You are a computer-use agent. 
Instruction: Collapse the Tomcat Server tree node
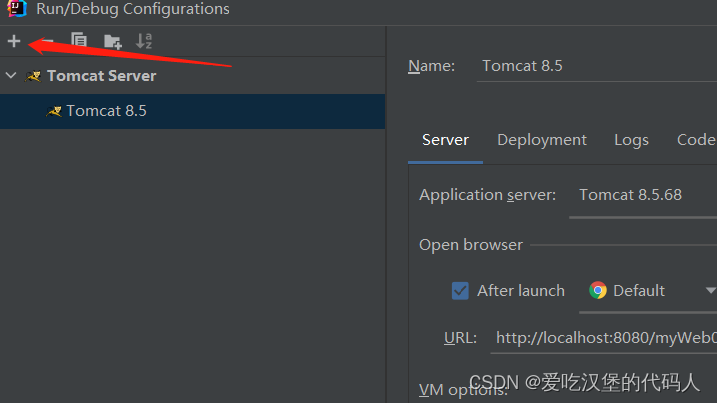[11, 75]
